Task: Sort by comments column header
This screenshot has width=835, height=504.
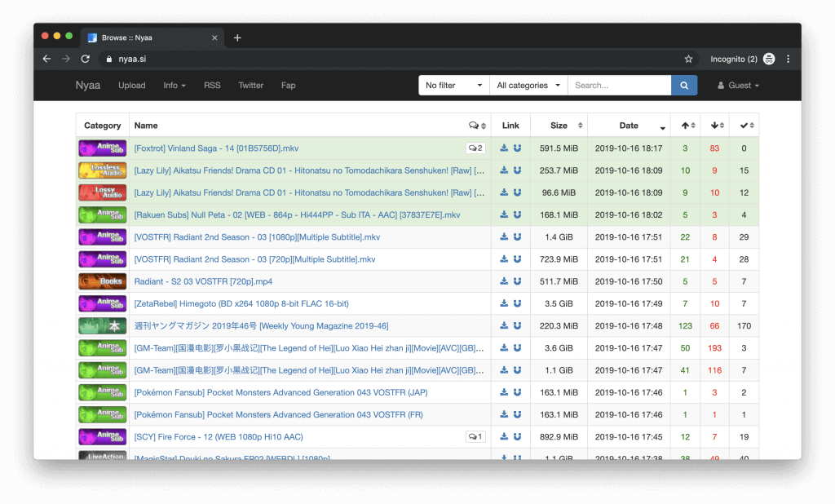Action: (x=477, y=126)
